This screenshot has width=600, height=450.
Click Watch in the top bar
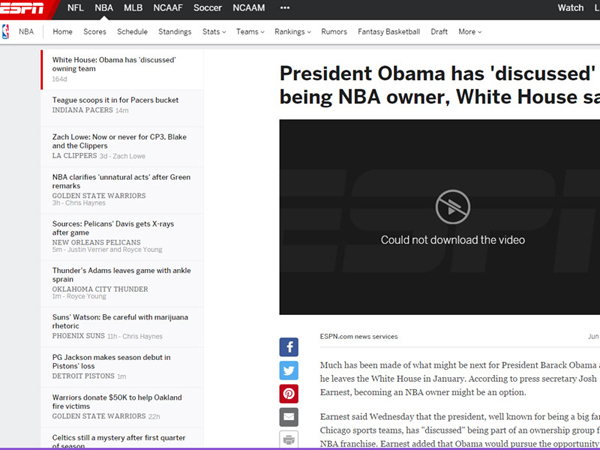point(570,8)
